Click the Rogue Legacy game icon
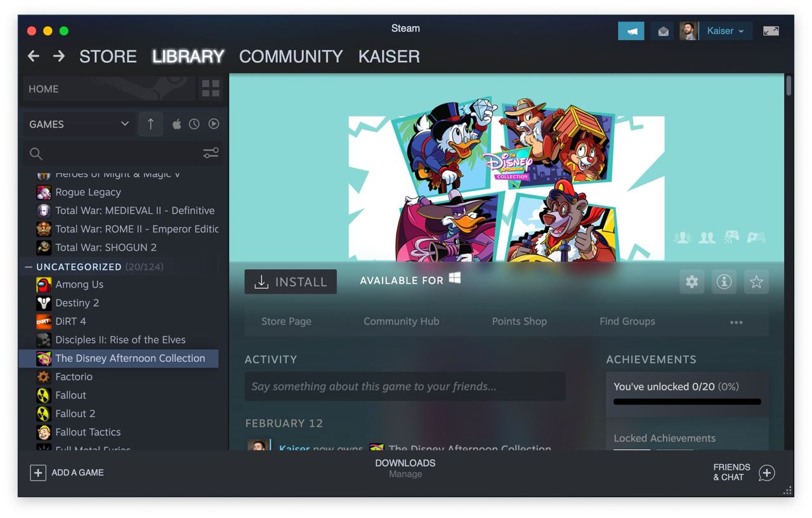812x518 pixels. click(43, 192)
